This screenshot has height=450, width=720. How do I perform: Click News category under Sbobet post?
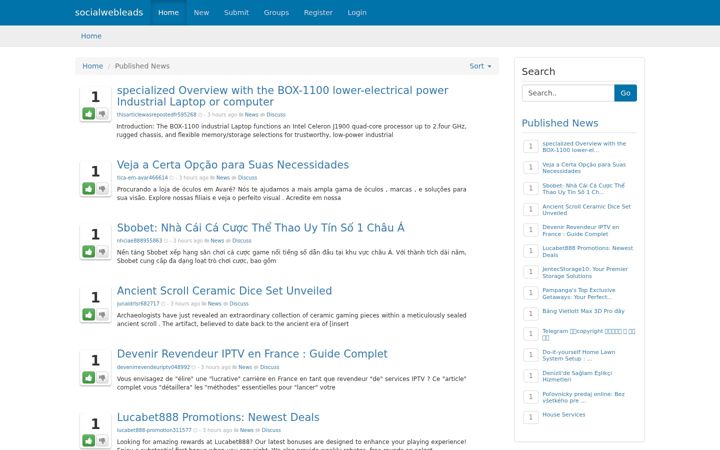pos(217,241)
